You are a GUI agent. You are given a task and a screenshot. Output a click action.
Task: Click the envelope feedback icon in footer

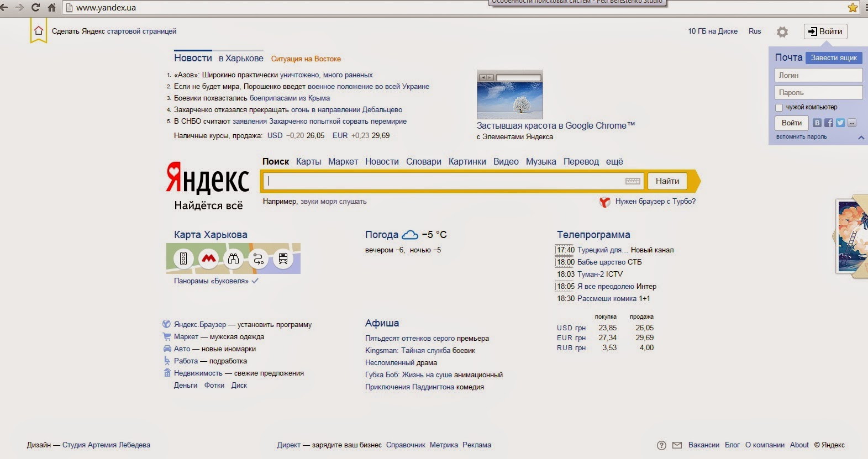tap(677, 445)
